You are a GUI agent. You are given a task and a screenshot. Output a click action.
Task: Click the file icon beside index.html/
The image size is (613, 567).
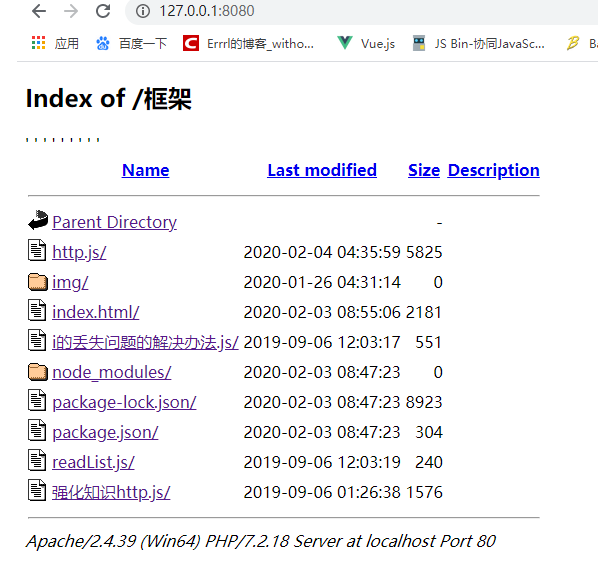pos(37,310)
